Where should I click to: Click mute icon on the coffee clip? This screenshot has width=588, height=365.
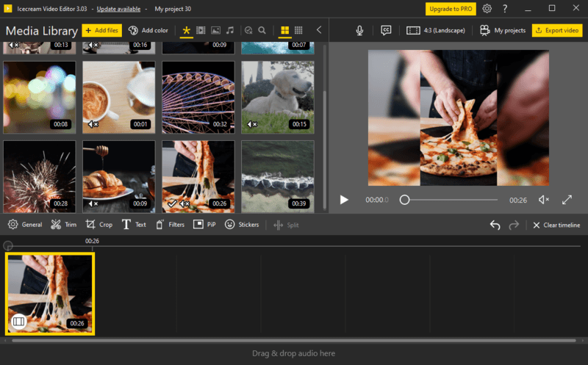(x=93, y=124)
